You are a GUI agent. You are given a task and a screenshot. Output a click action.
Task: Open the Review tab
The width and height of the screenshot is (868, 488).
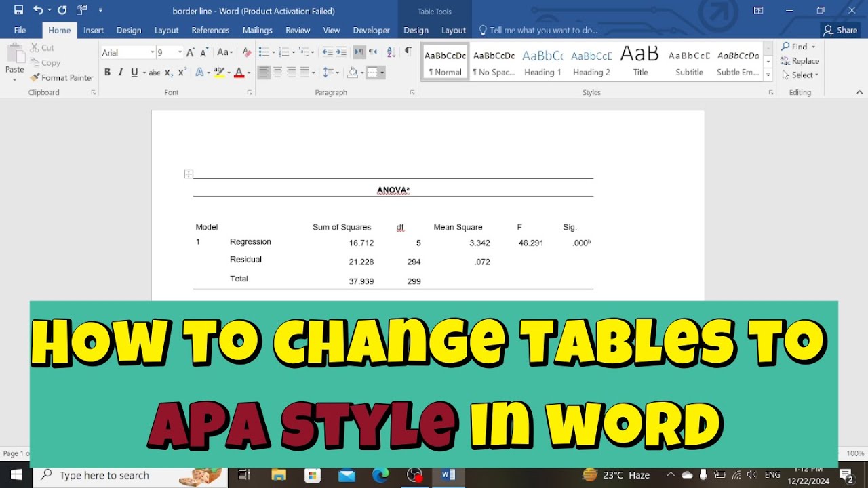pos(298,30)
